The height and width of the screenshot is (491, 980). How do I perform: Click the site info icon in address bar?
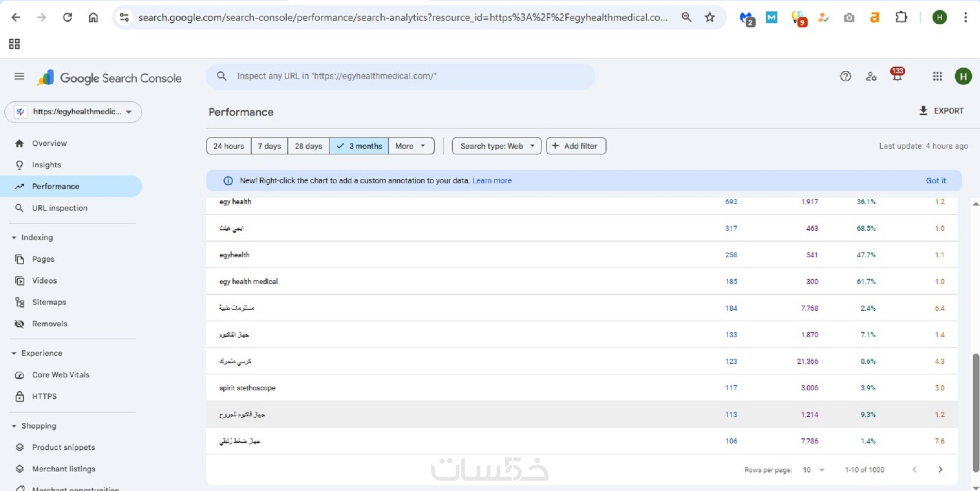[124, 18]
